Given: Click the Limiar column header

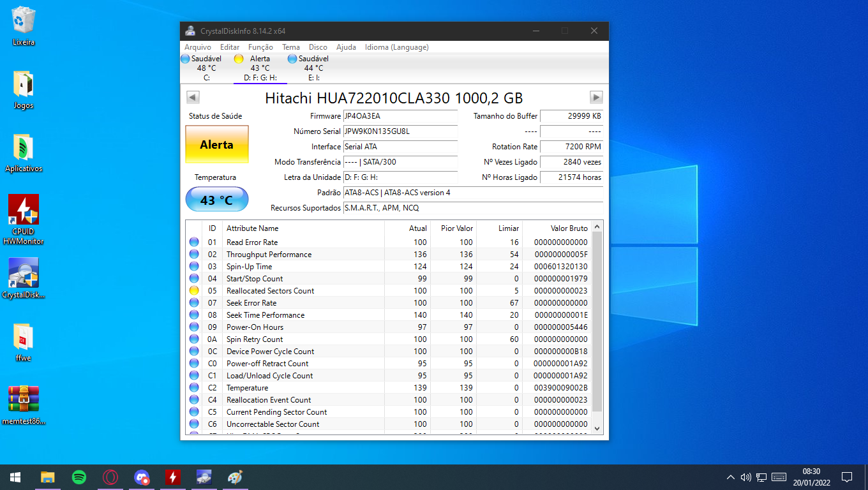Looking at the screenshot, I should coord(499,228).
